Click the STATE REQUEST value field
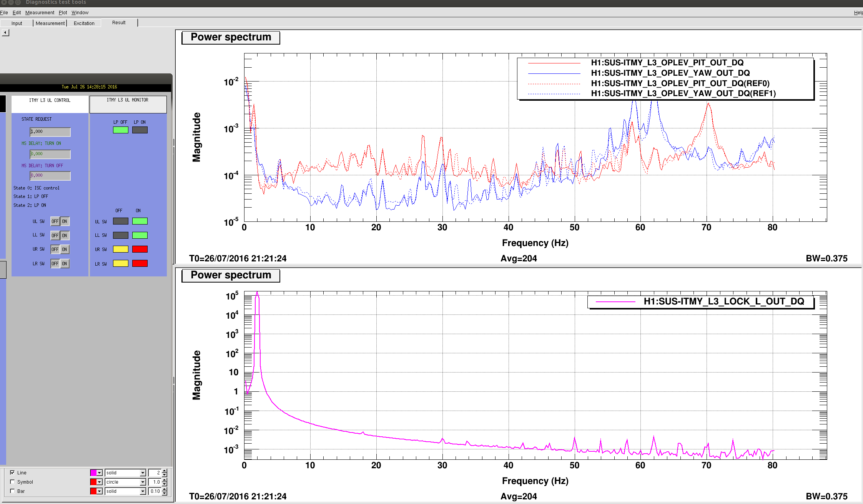This screenshot has width=863, height=504. pos(50,132)
